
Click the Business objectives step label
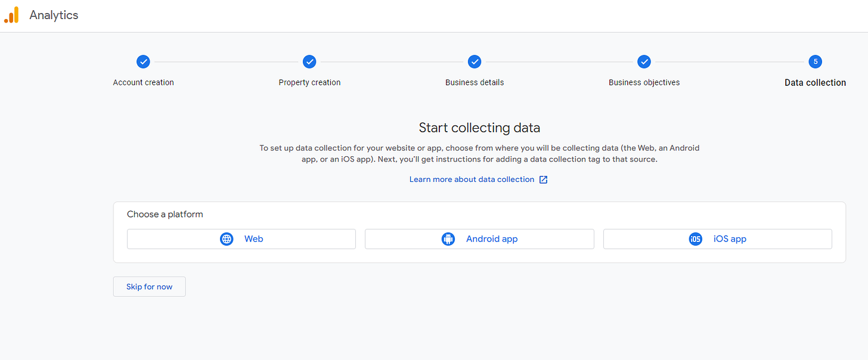coord(644,82)
